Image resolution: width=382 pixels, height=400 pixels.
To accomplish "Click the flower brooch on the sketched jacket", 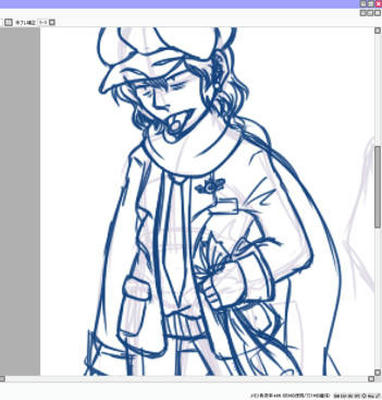I will (210, 186).
